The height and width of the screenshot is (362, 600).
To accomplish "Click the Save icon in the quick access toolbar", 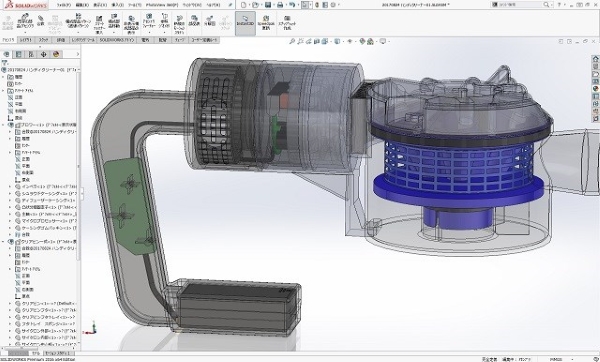I will pos(268,5).
